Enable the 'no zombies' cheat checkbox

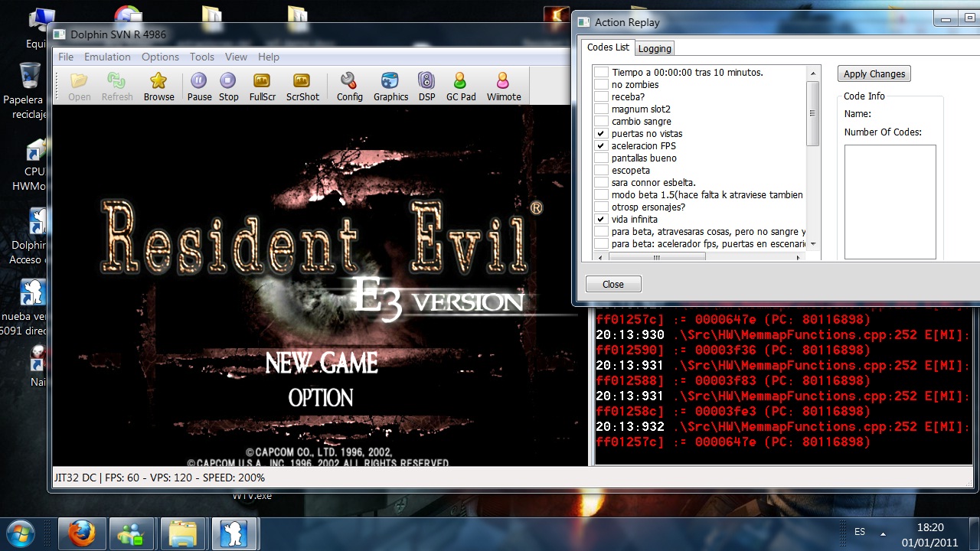601,84
